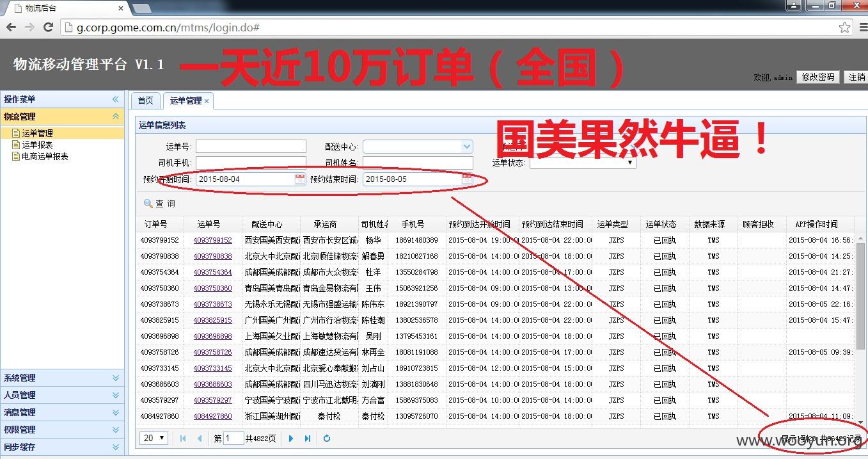Open waybill link 4093754364

[x=213, y=272]
